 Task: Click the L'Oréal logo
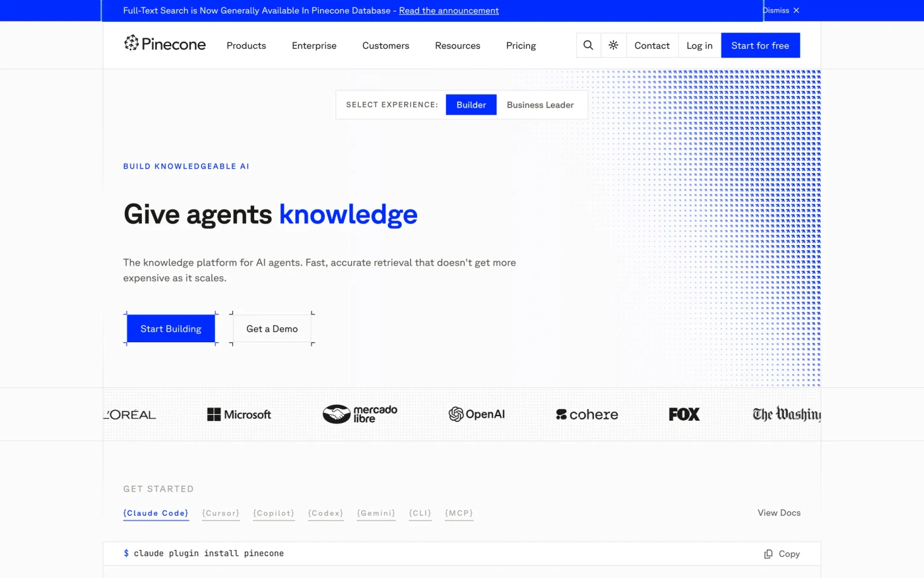point(130,414)
